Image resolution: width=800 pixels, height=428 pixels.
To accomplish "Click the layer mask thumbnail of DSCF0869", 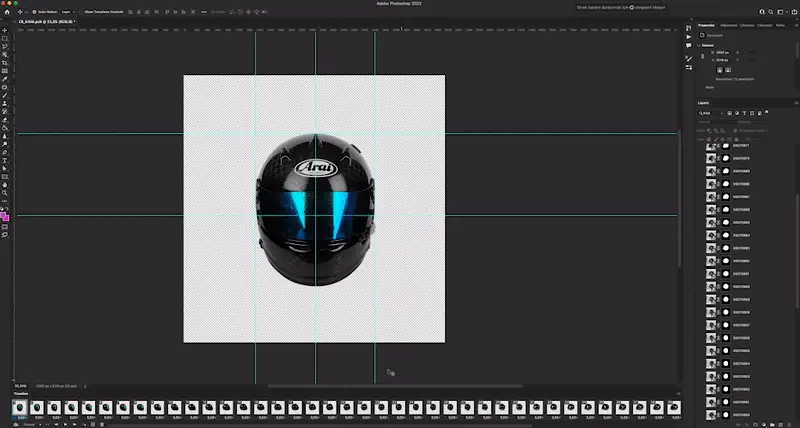I will coord(726,171).
